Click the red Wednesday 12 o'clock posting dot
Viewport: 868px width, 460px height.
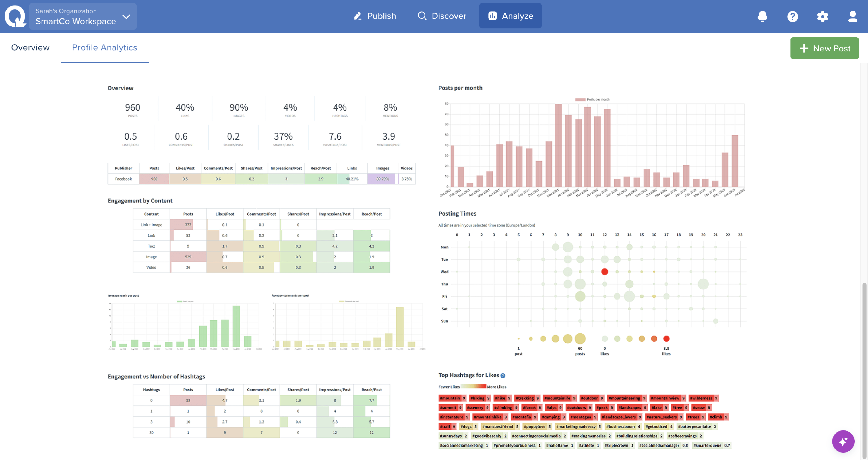(604, 271)
